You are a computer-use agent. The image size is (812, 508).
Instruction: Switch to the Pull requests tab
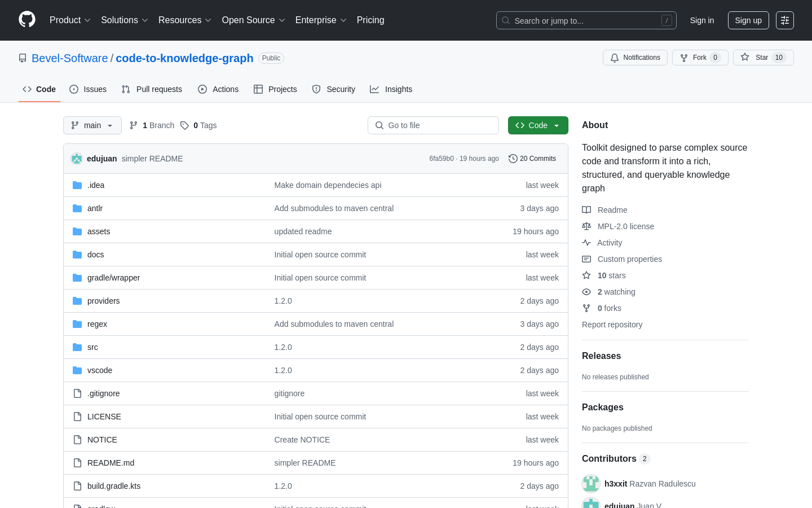pyautogui.click(x=152, y=89)
